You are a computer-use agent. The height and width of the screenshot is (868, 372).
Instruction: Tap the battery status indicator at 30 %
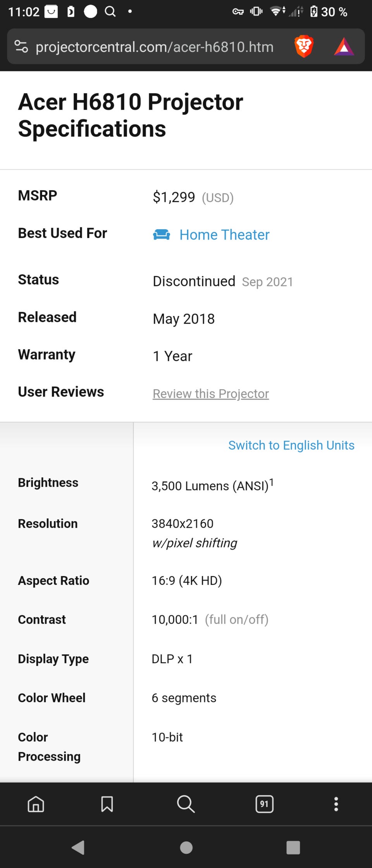click(x=329, y=12)
